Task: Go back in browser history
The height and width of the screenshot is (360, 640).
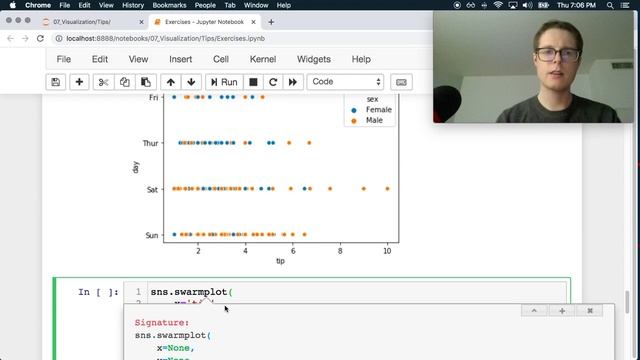Action: (11, 38)
